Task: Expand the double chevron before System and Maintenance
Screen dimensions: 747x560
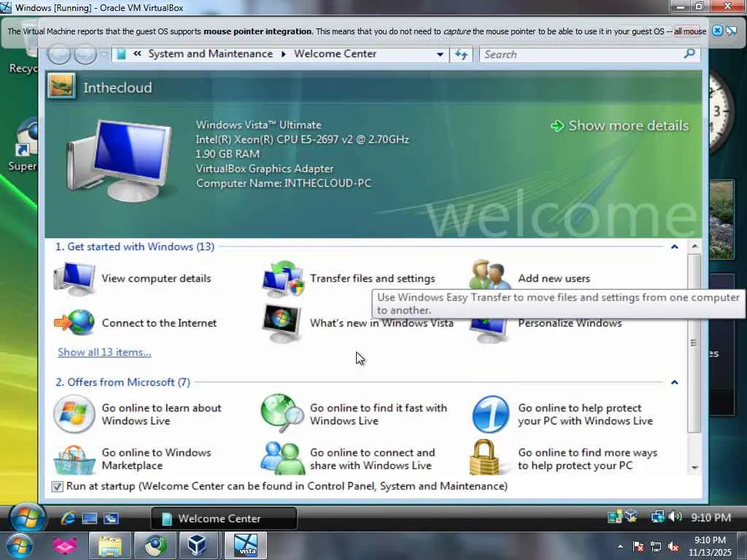Action: (137, 54)
